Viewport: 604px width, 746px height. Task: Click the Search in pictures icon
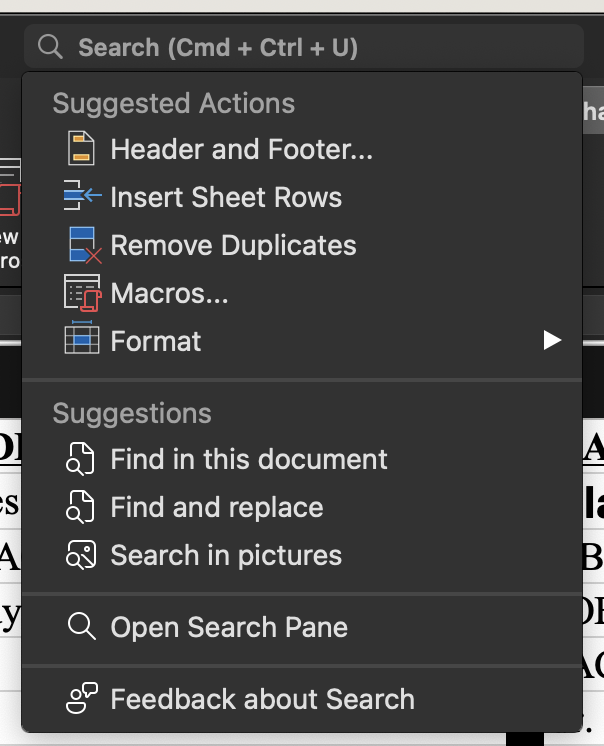[81, 555]
